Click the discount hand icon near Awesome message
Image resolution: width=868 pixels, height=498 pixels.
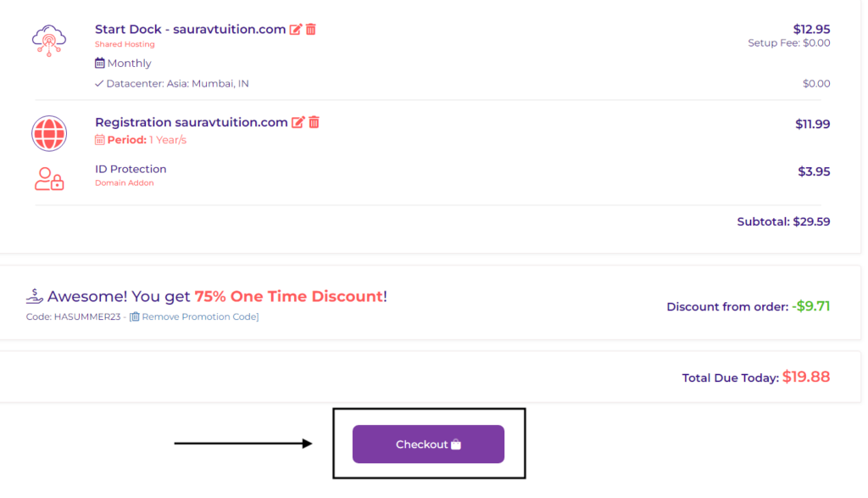coord(32,295)
